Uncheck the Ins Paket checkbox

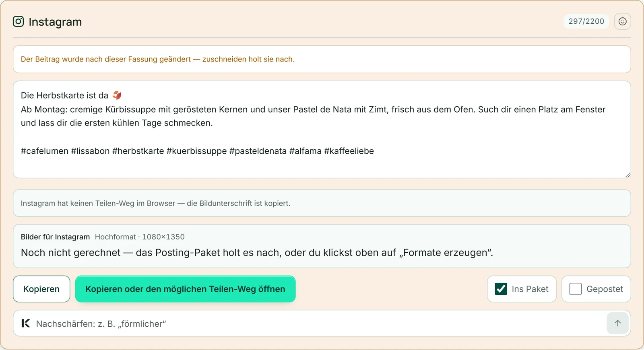coord(501,289)
